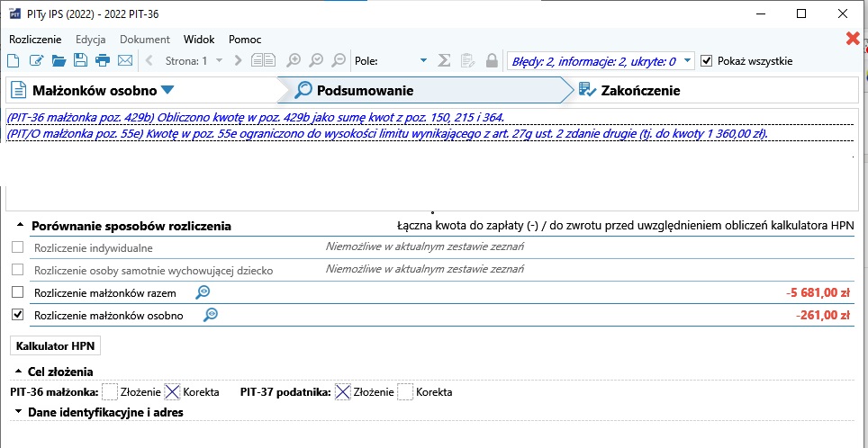Open a file with the folder icon

coord(59,61)
